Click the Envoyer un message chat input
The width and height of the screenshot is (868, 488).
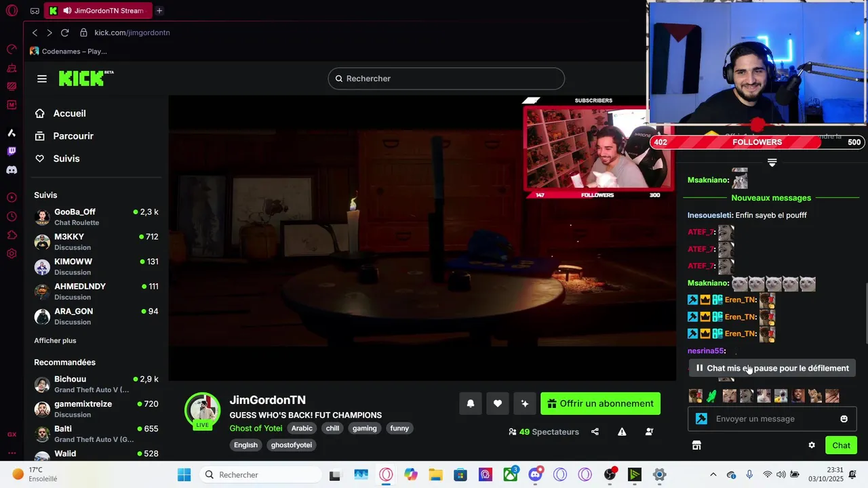pyautogui.click(x=771, y=419)
